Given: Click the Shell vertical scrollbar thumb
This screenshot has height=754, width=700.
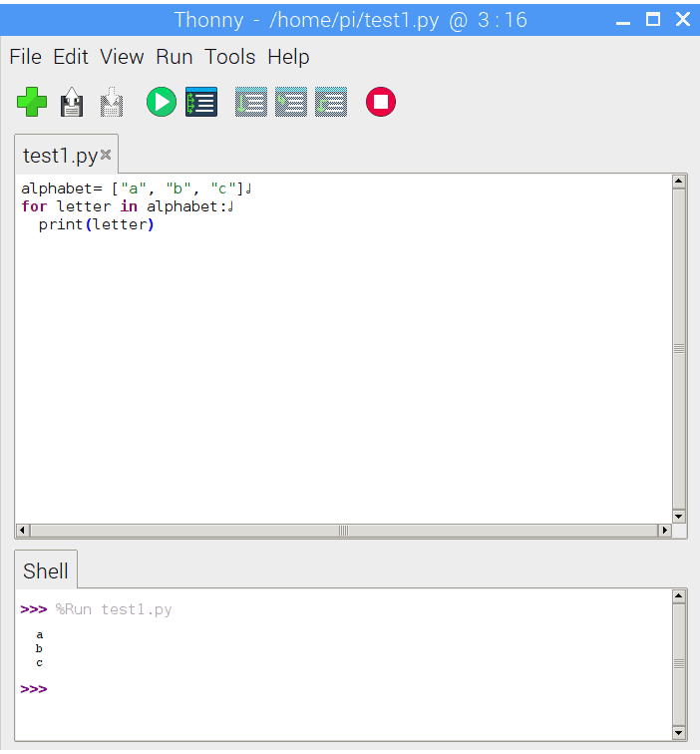Looking at the screenshot, I should coord(679,664).
